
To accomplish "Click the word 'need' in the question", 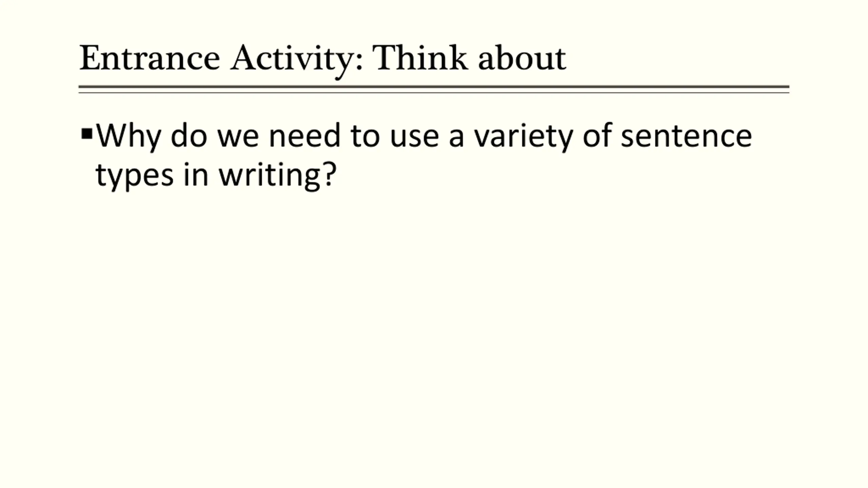I will tap(304, 135).
